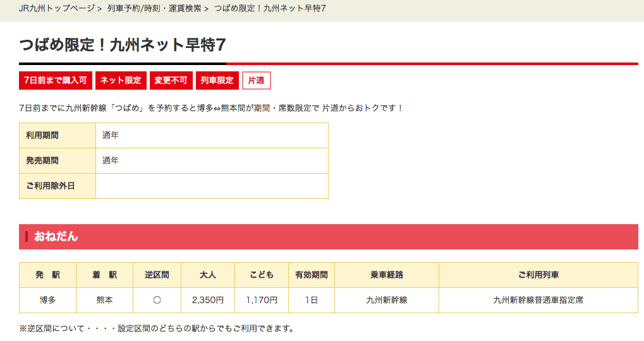Click the 片道 outlined tag
The width and height of the screenshot is (644, 341).
coord(257,80)
